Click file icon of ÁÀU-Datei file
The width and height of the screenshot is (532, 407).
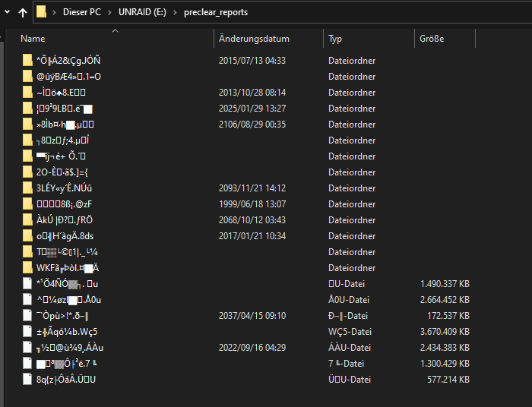pos(27,347)
